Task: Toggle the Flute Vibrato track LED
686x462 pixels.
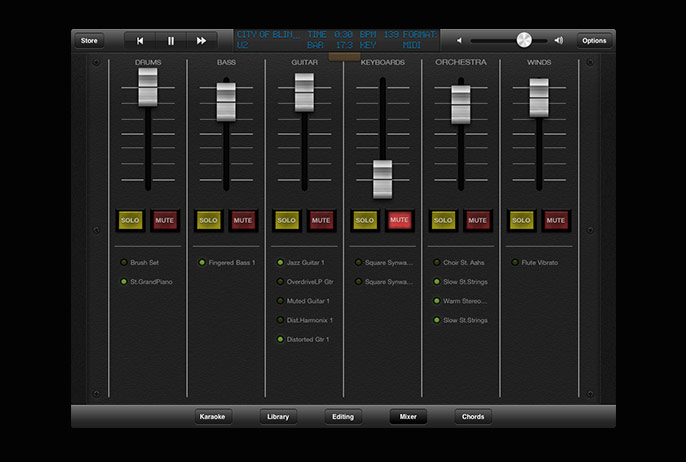Action: pos(515,262)
